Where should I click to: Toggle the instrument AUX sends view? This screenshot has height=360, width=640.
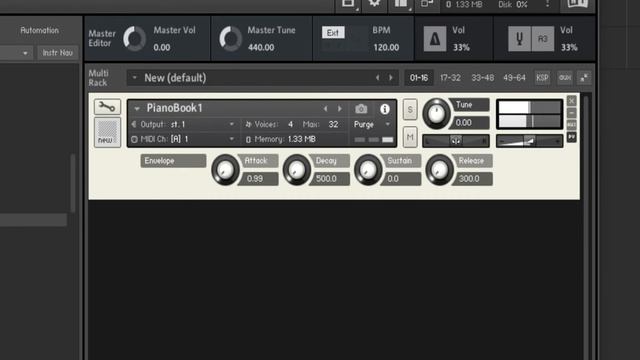(x=571, y=124)
